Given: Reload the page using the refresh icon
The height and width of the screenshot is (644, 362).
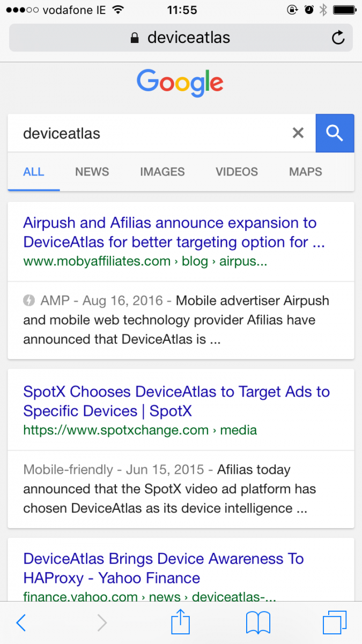Looking at the screenshot, I should click(x=338, y=38).
